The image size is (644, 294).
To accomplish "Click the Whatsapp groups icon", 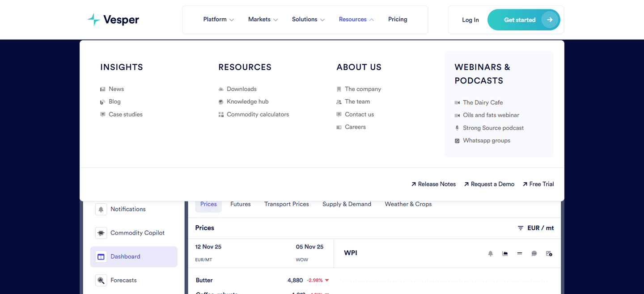I will tap(457, 141).
